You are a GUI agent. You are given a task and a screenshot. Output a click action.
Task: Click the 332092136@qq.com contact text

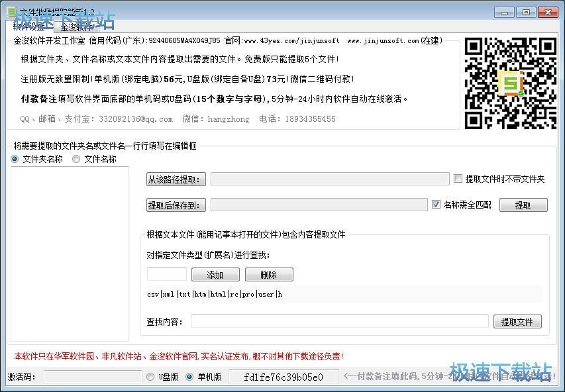pyautogui.click(x=136, y=119)
